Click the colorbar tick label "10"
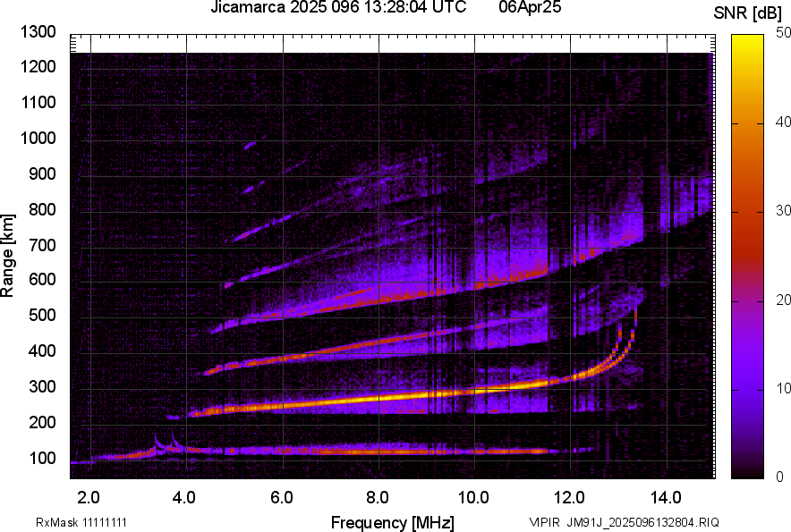The image size is (791, 532). click(x=784, y=389)
